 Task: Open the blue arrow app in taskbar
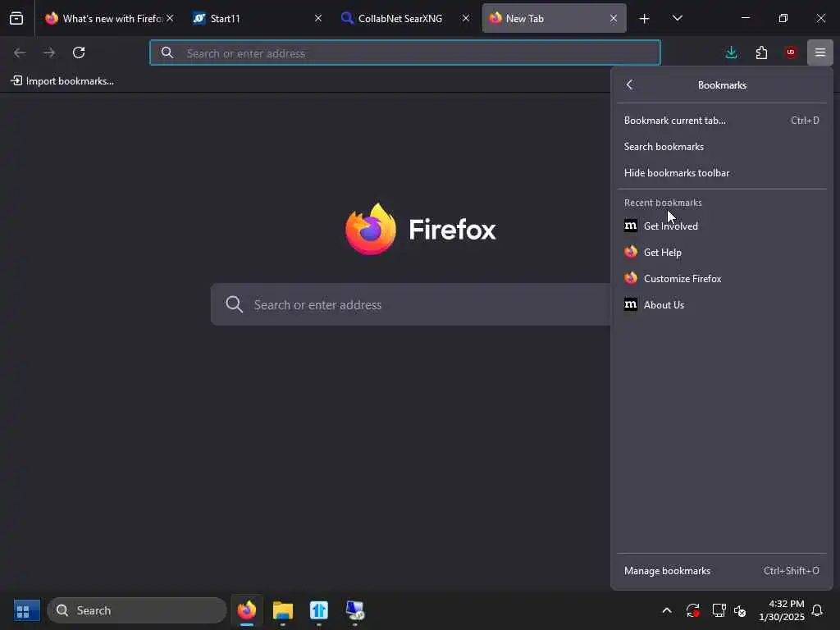[319, 610]
